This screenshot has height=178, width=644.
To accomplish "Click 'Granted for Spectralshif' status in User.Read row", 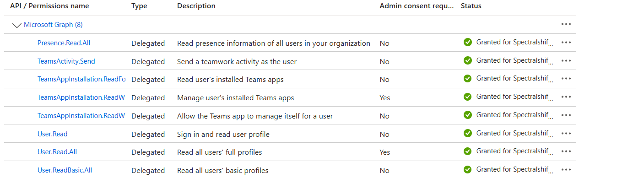I will tap(514, 134).
